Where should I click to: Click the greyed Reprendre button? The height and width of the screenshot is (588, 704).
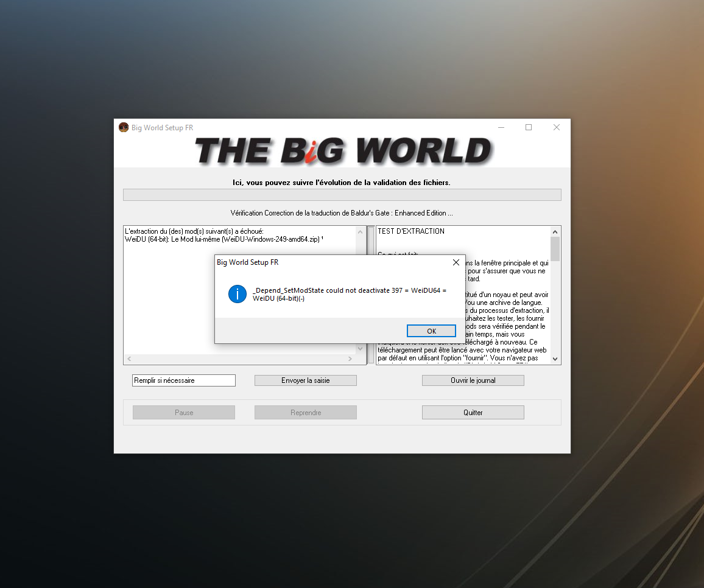(x=305, y=413)
